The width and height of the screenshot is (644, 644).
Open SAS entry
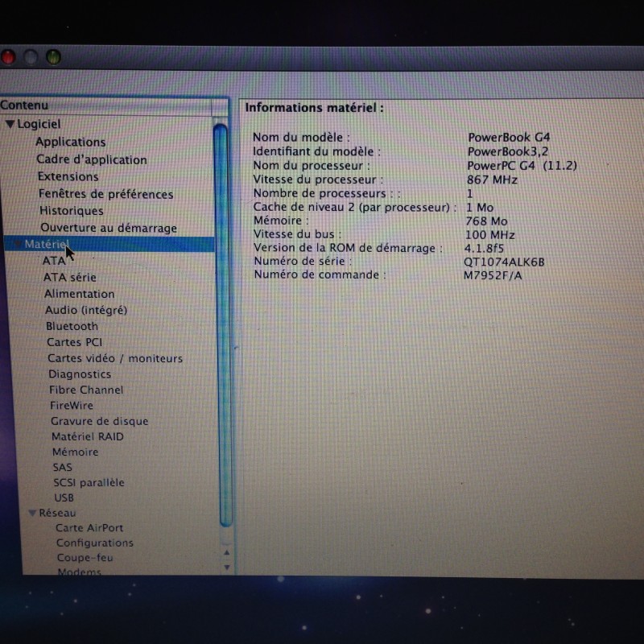(x=63, y=468)
